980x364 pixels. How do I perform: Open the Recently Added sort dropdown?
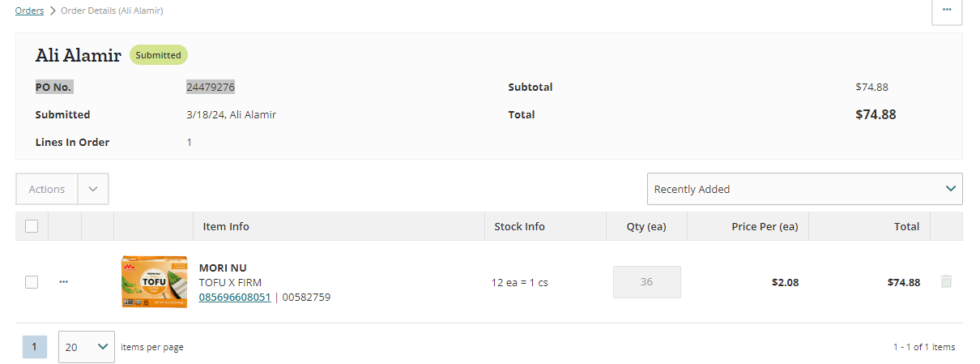point(804,189)
